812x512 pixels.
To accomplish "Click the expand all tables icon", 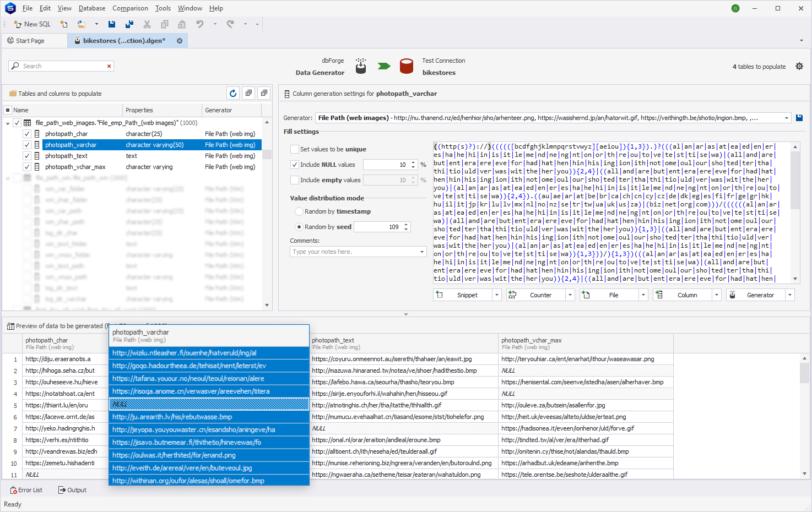I will 248,94.
